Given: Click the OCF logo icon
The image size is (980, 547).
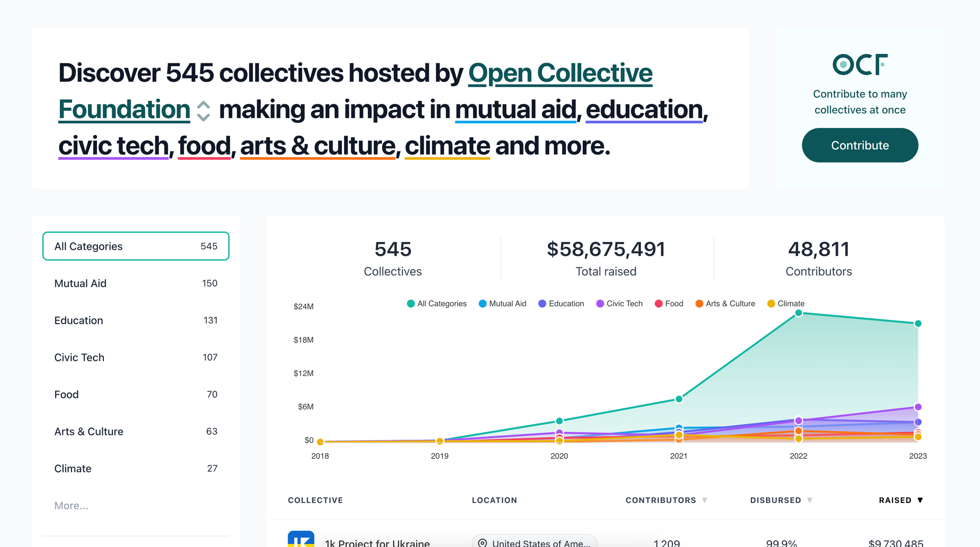Looking at the screenshot, I should point(860,64).
